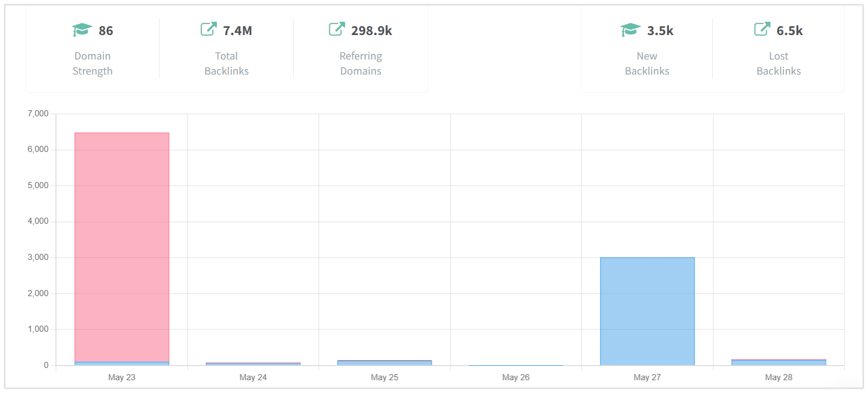Click the Referring Domains label text

pos(360,63)
